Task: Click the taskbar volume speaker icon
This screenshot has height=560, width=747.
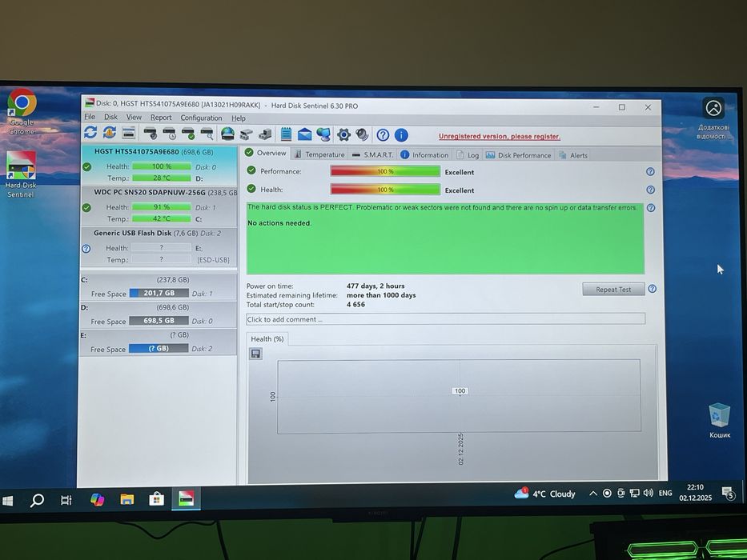Action: (648, 494)
